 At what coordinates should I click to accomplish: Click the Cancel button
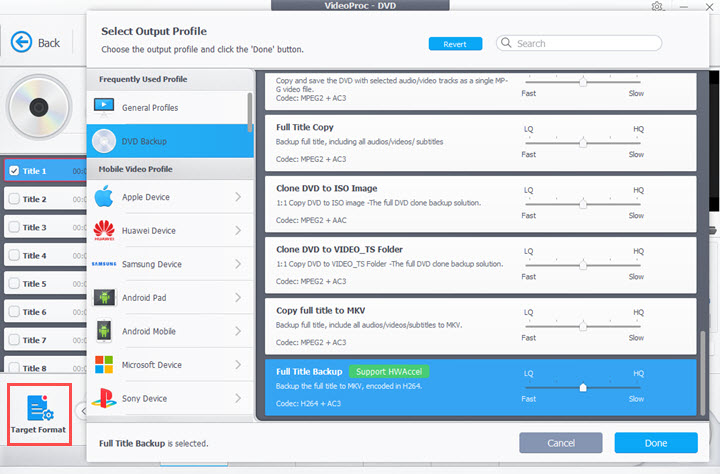tap(561, 443)
